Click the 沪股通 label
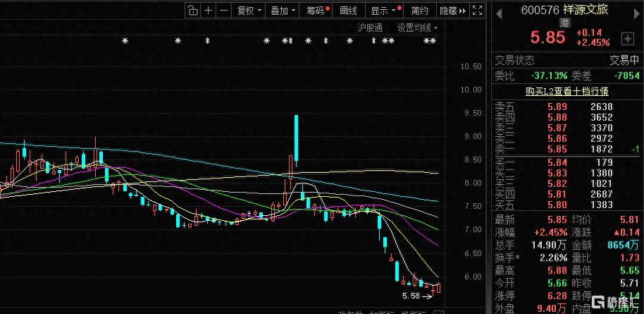 click(x=370, y=28)
